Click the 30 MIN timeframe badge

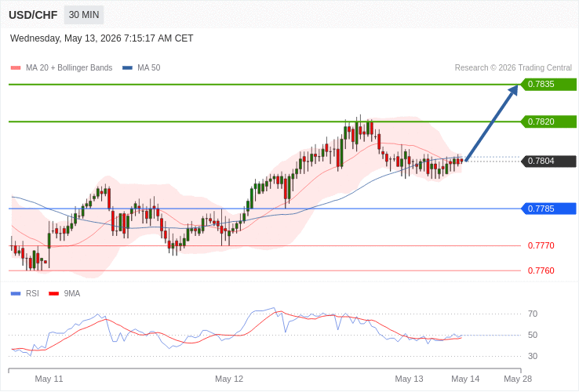pos(84,15)
